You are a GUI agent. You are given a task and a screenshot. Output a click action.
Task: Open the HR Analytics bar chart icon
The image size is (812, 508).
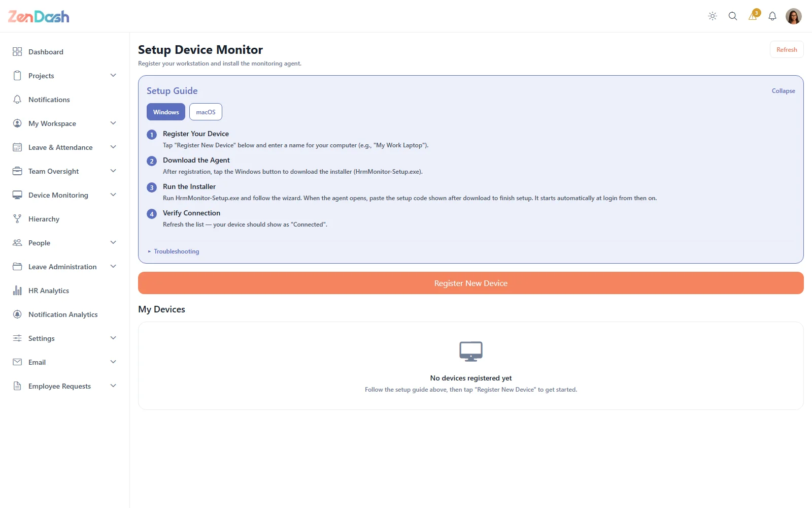[17, 291]
